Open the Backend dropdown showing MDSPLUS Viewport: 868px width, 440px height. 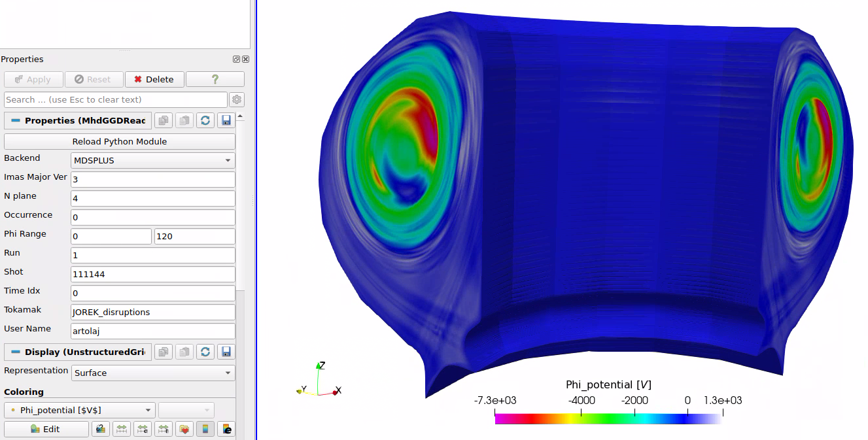click(x=153, y=160)
